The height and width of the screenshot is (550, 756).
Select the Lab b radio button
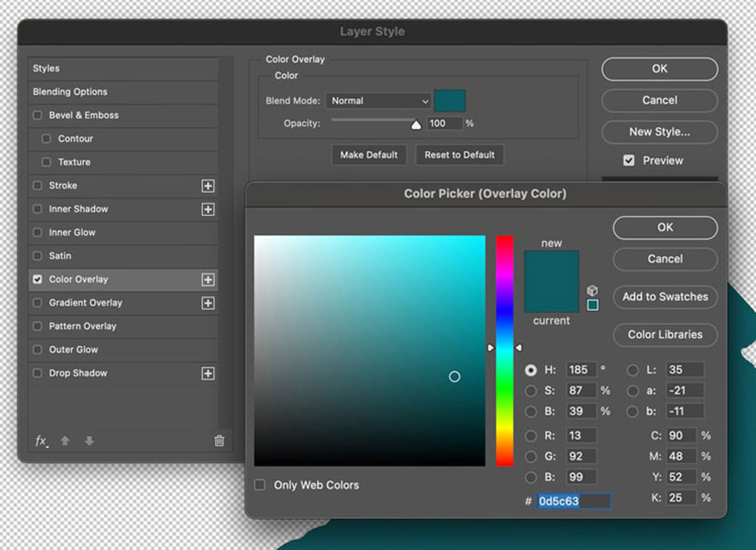[x=633, y=411]
